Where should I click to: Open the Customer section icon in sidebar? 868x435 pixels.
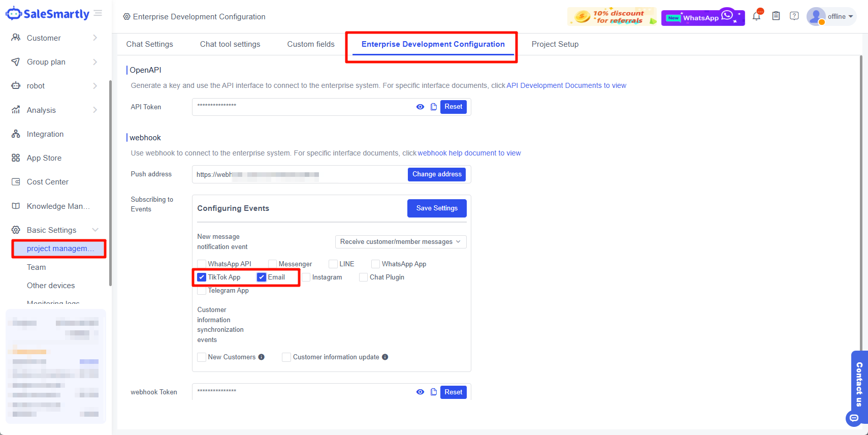click(x=16, y=38)
